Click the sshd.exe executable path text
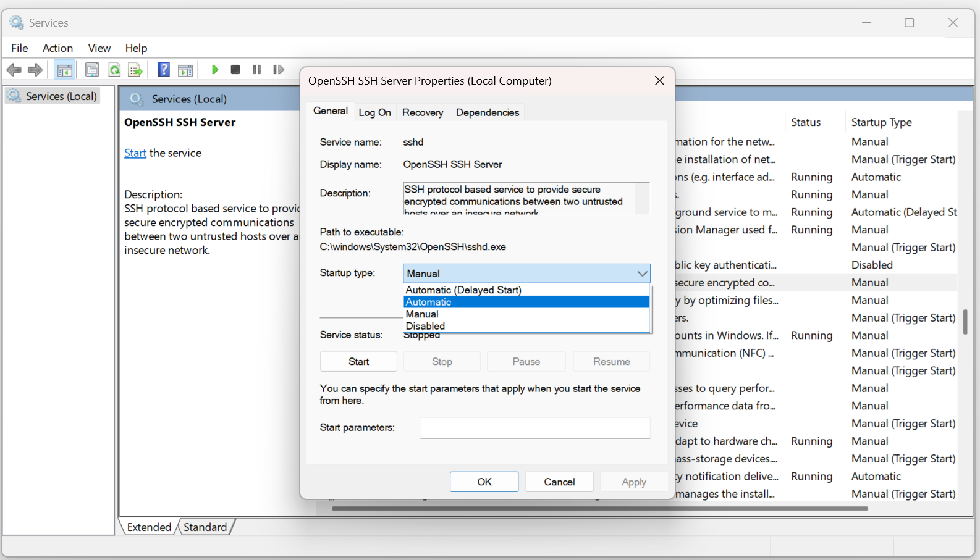Image resolution: width=980 pixels, height=560 pixels. point(413,247)
